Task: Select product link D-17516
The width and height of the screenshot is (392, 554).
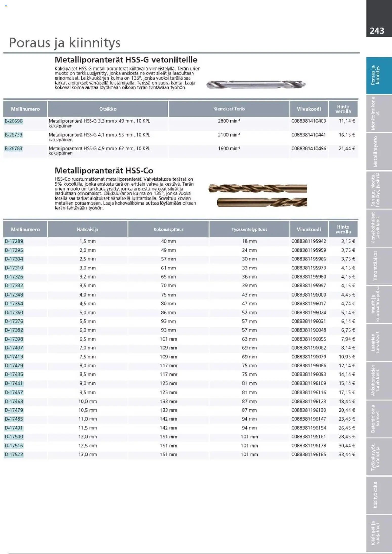Action: 14,446
